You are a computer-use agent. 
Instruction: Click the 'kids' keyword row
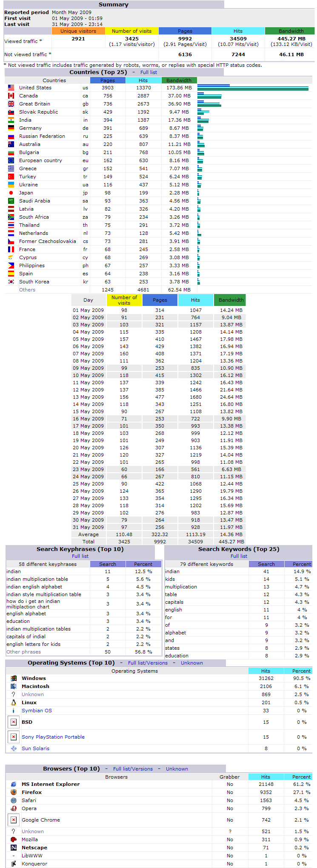(238, 579)
